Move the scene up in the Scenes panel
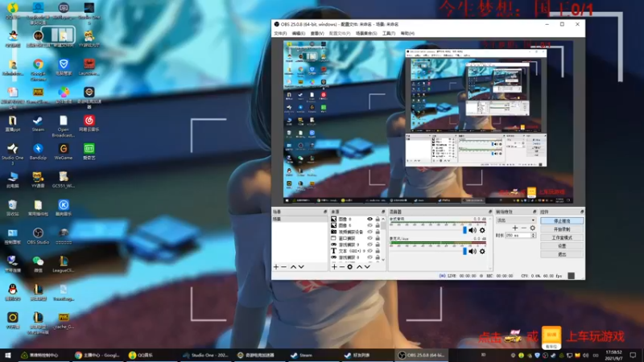The height and width of the screenshot is (362, 644). tap(293, 267)
